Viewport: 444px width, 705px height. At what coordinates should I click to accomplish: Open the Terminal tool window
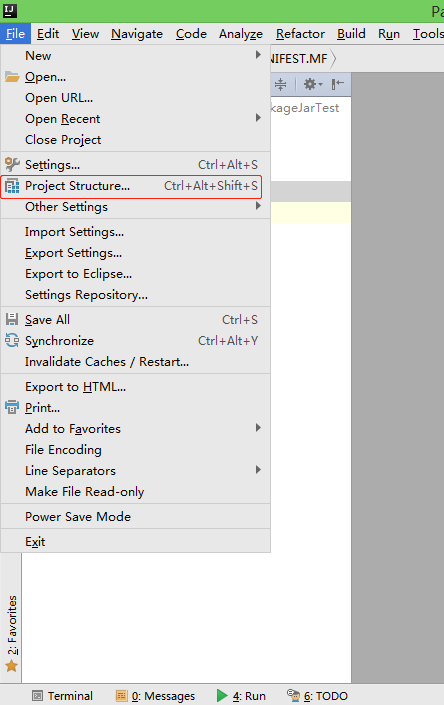point(63,696)
